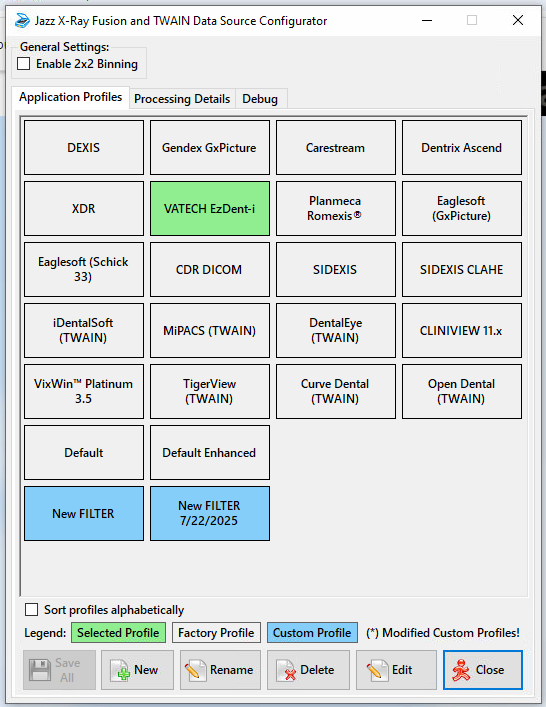546x707 pixels.
Task: Select the DEXIS profile
Action: click(x=84, y=147)
